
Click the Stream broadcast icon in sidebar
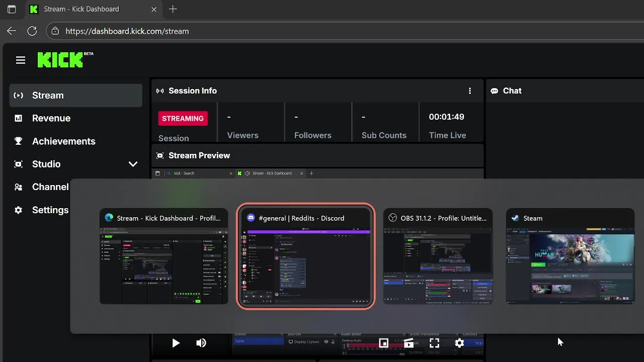[x=19, y=95]
